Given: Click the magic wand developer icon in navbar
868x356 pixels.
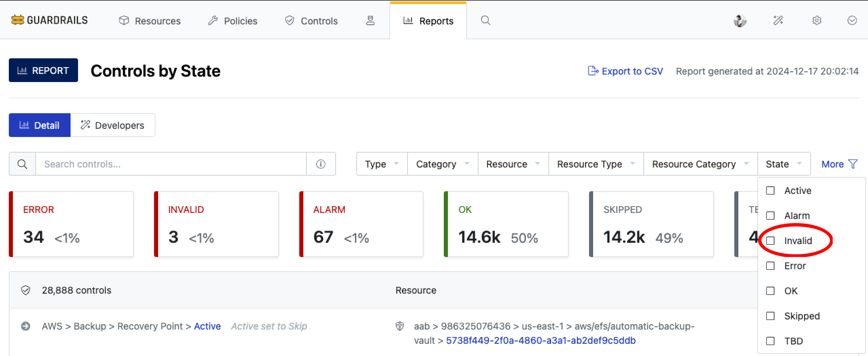Looking at the screenshot, I should [x=778, y=21].
